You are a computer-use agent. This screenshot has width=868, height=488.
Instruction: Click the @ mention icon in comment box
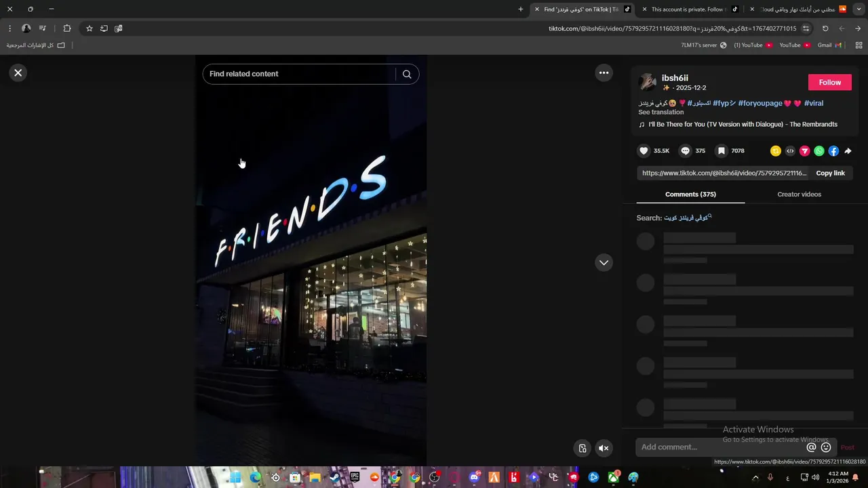coord(811,447)
